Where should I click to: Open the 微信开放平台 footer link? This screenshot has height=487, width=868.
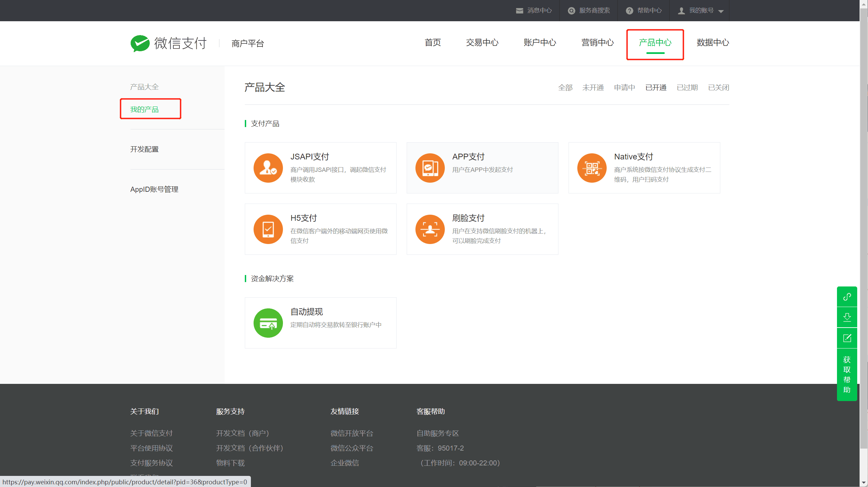pyautogui.click(x=352, y=433)
